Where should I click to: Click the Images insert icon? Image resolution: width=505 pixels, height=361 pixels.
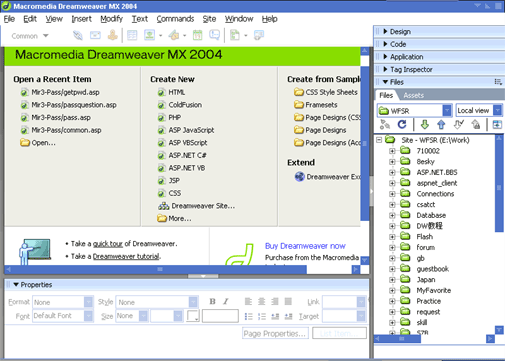(149, 35)
